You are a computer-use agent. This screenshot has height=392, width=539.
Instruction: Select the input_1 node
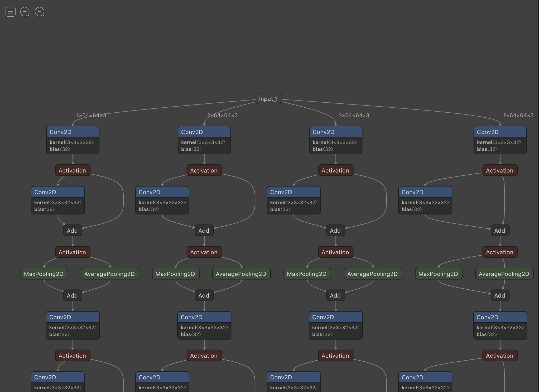268,99
